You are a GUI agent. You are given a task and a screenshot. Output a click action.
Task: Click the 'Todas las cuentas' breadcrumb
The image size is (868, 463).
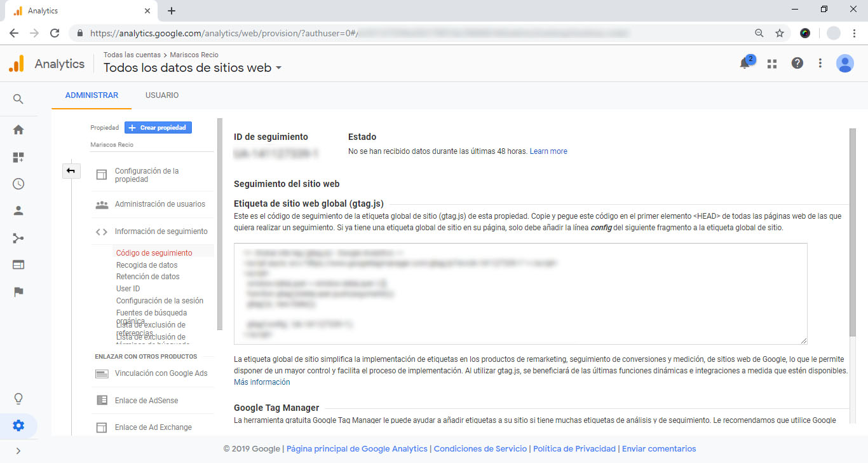(132, 55)
